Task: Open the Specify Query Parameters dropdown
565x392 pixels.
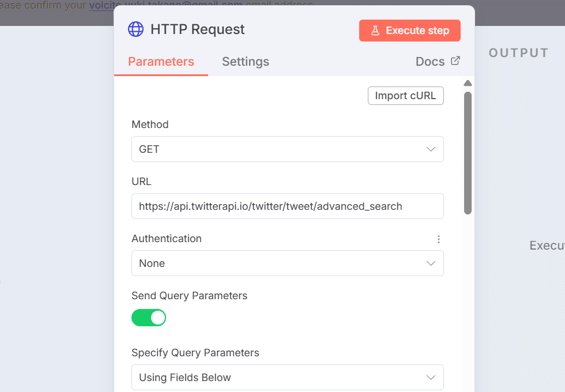Action: click(x=287, y=378)
